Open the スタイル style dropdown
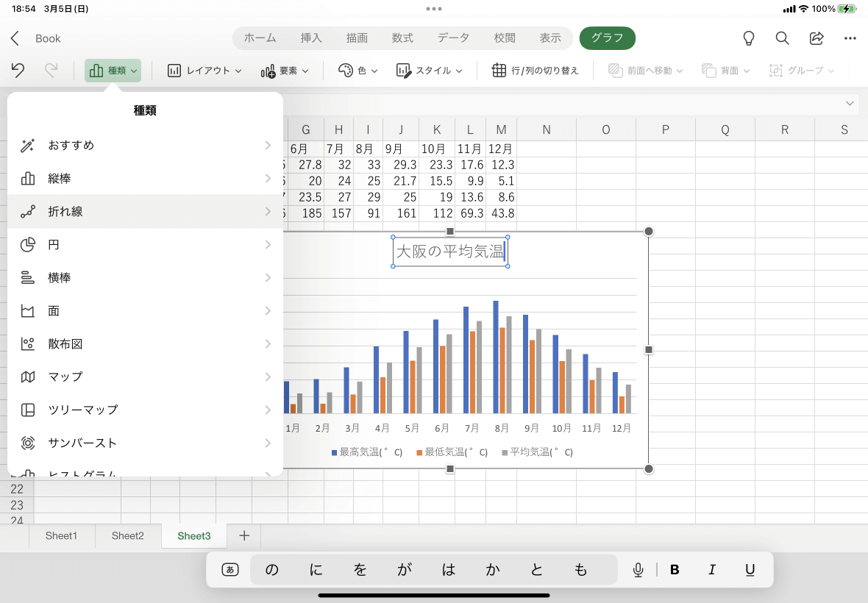 pyautogui.click(x=429, y=71)
